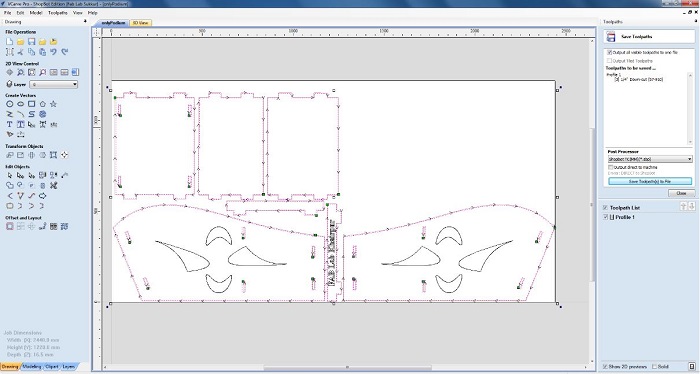Image resolution: width=700 pixels, height=374 pixels.
Task: Choose the Draw Star tool
Action: tap(53, 104)
